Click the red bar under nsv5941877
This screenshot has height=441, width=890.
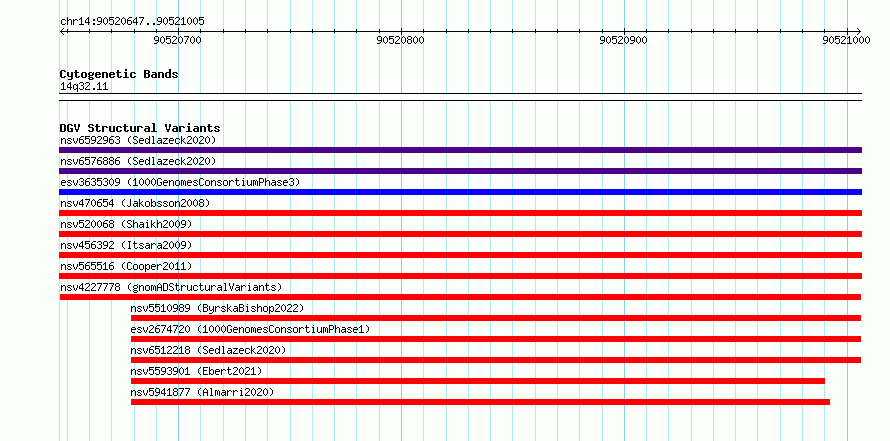pyautogui.click(x=480, y=402)
